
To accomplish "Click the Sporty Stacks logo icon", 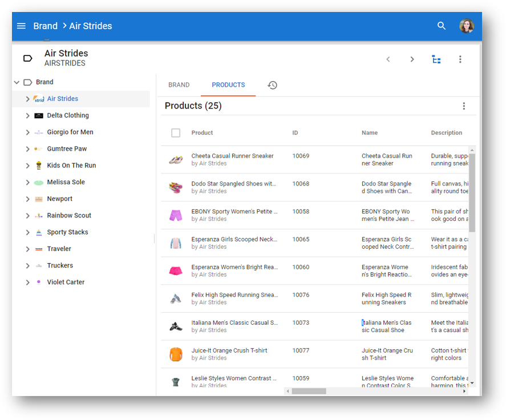I will [39, 232].
